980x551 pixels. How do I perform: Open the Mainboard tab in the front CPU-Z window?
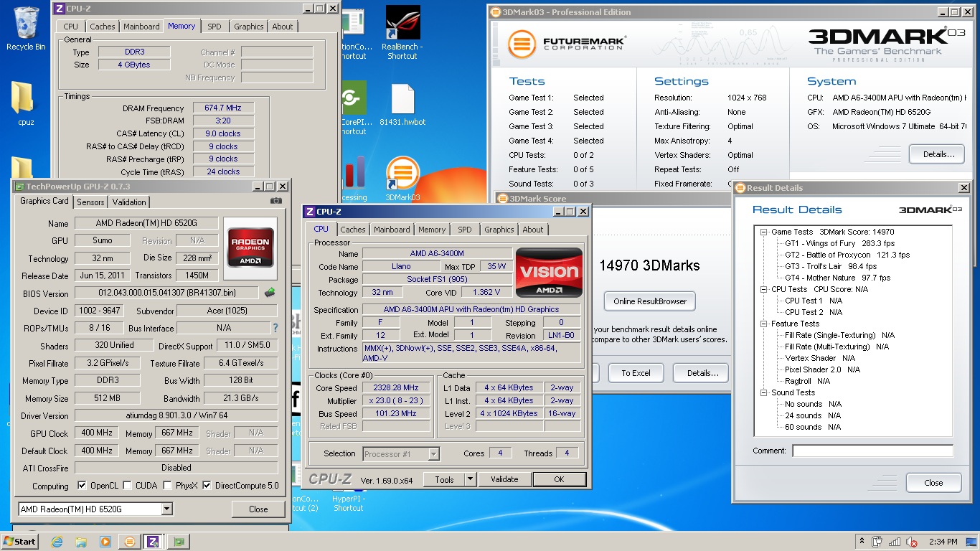pyautogui.click(x=392, y=230)
